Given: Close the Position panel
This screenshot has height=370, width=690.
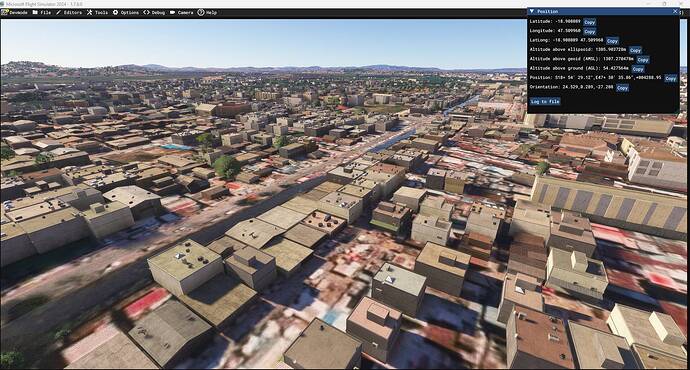Looking at the screenshot, I should point(675,11).
